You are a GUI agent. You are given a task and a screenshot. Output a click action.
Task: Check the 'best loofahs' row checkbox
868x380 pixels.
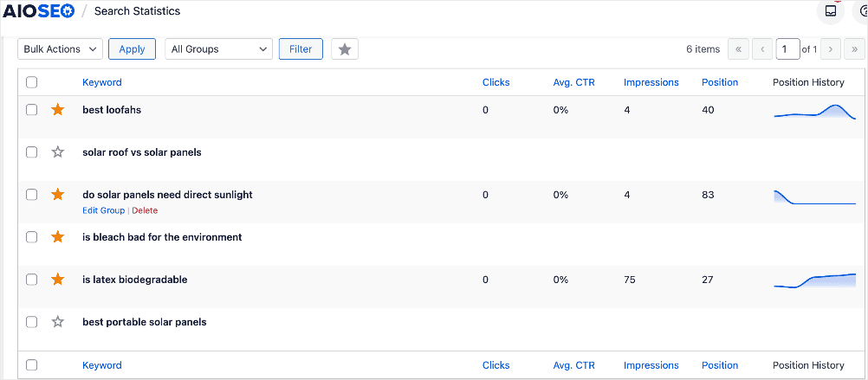point(31,110)
